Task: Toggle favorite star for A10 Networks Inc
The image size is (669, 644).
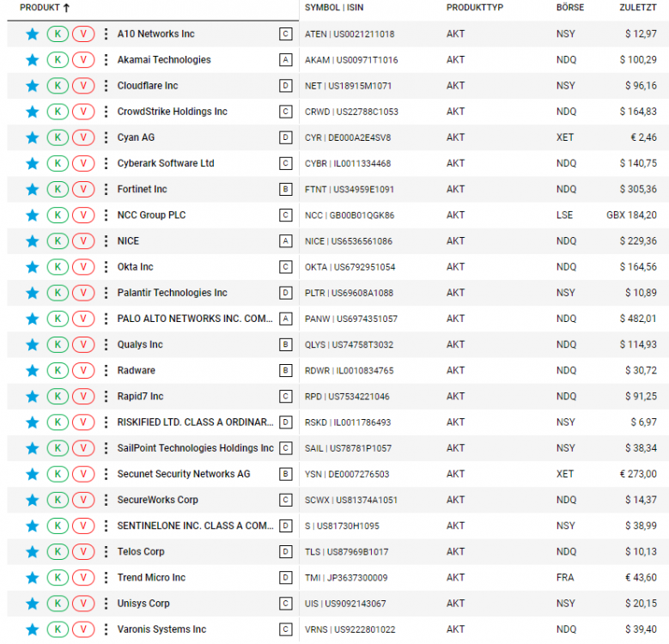Action: (x=33, y=34)
